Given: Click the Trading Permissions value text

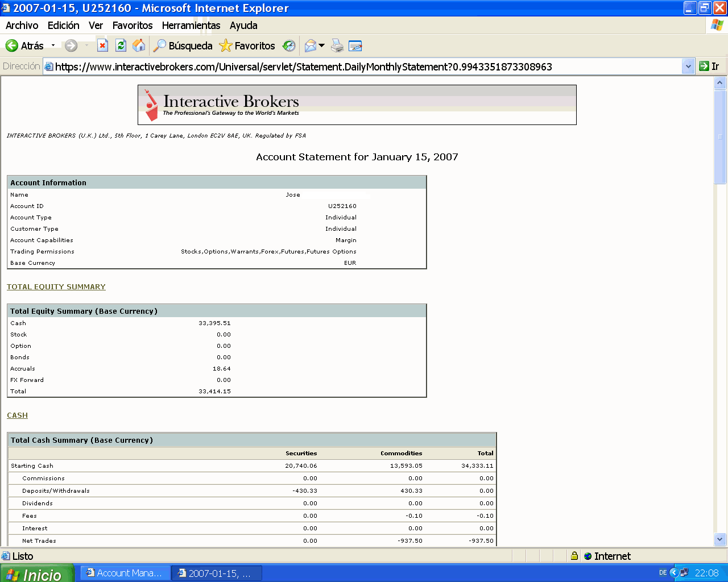Looking at the screenshot, I should (268, 252).
